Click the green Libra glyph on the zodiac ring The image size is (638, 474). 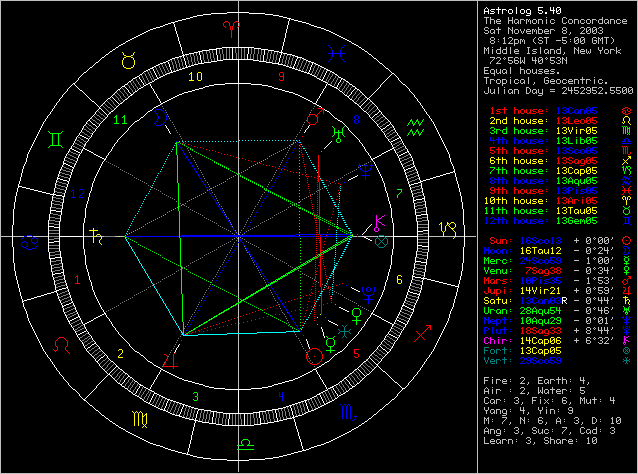[x=245, y=445]
